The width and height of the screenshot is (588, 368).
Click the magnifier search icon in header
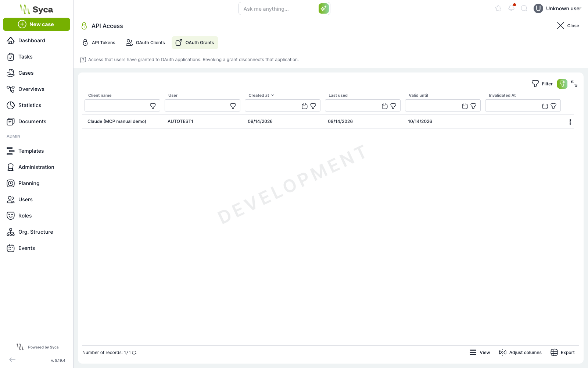click(524, 8)
